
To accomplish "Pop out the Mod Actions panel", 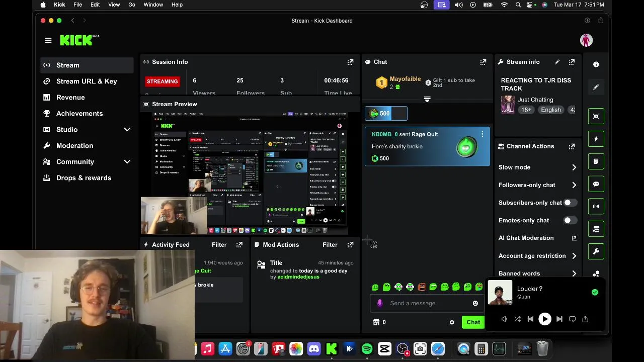I will [x=350, y=245].
